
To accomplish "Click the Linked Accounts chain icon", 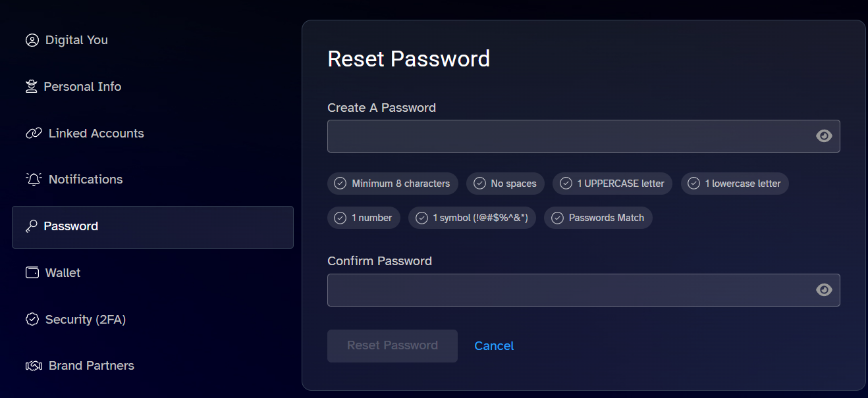I will 34,134.
